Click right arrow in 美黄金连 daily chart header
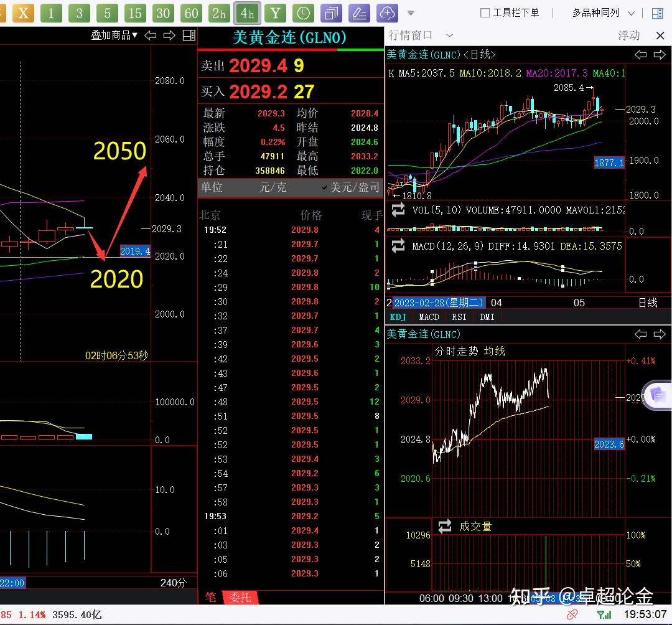Screen dimensions: 672x625 660,54
